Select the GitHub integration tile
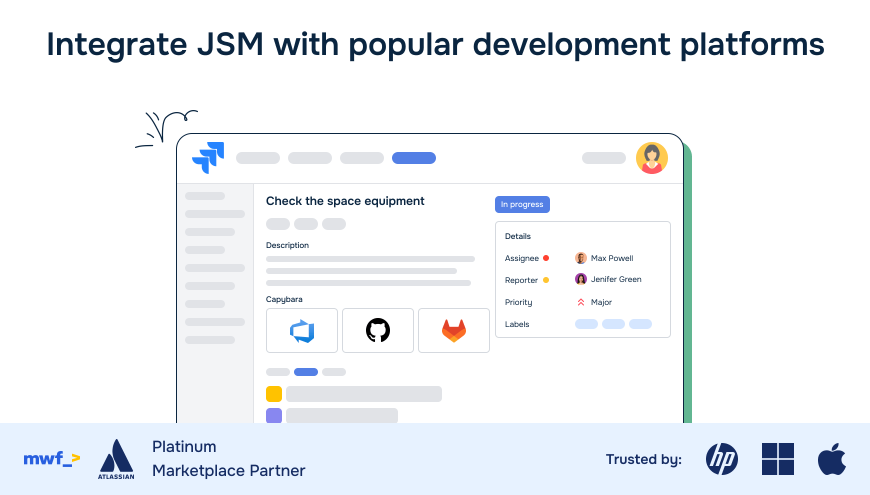This screenshot has height=495, width=870. pyautogui.click(x=378, y=330)
